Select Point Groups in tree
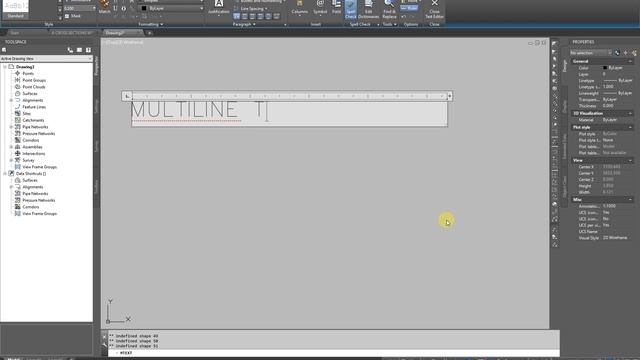Screen dimensions: 640x360 tap(34, 80)
